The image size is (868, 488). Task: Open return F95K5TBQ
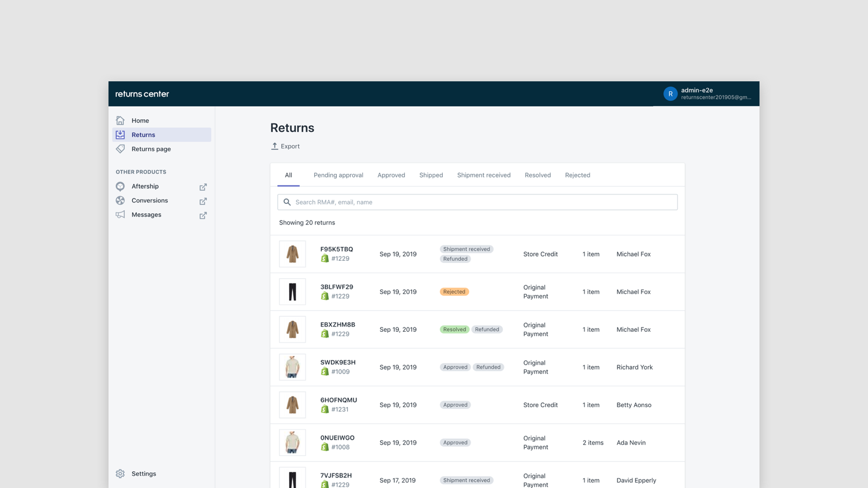tap(336, 249)
